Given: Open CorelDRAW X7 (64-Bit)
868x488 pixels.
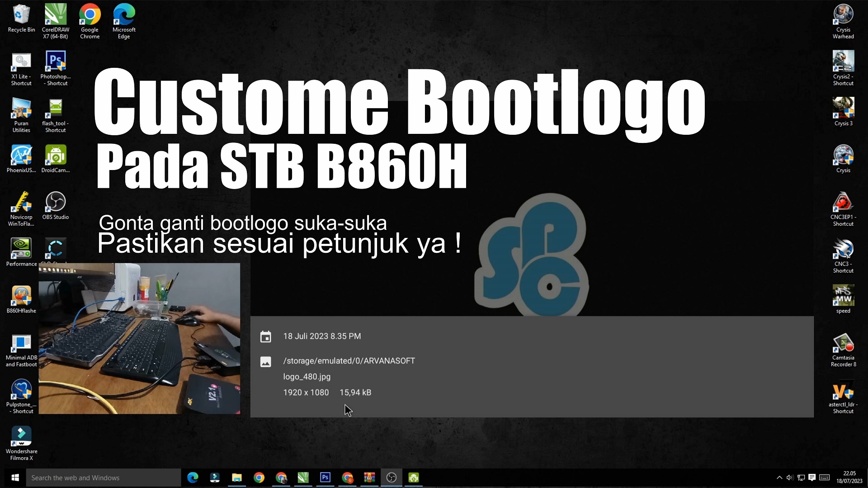Looking at the screenshot, I should click(x=55, y=16).
